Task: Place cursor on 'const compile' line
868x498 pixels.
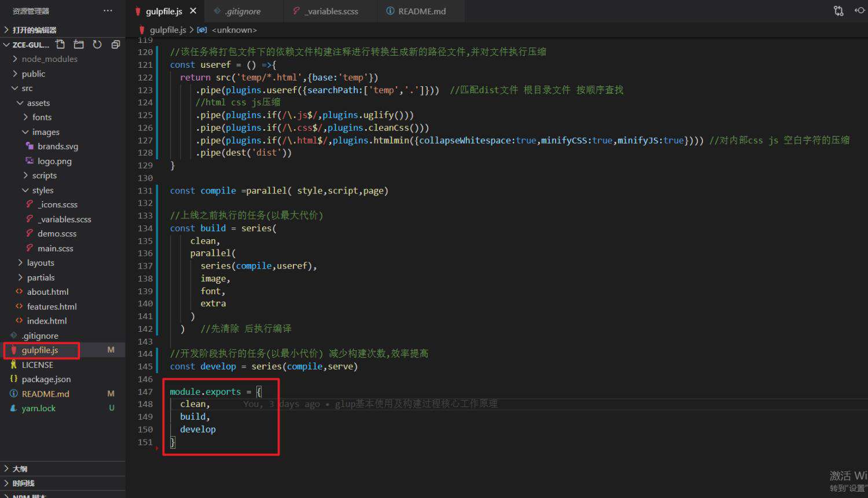Action: coord(279,191)
